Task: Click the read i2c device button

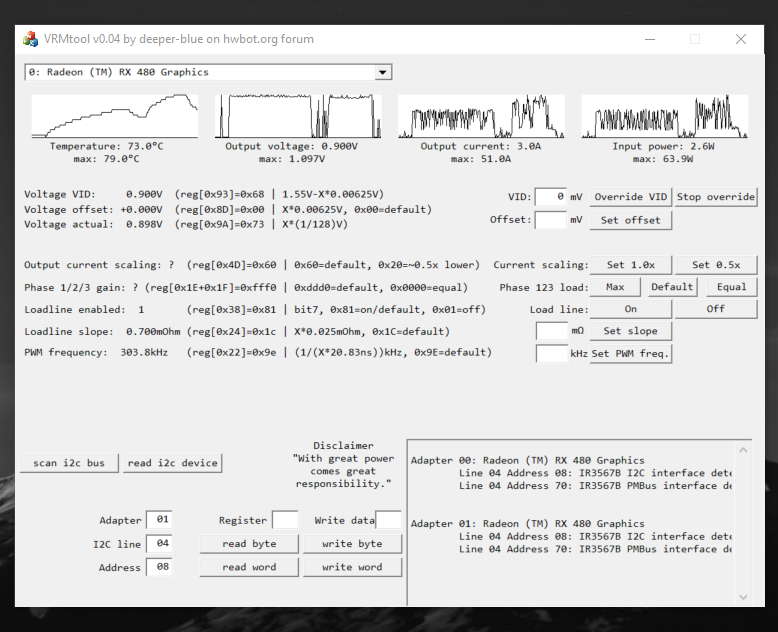Action: (x=172, y=463)
